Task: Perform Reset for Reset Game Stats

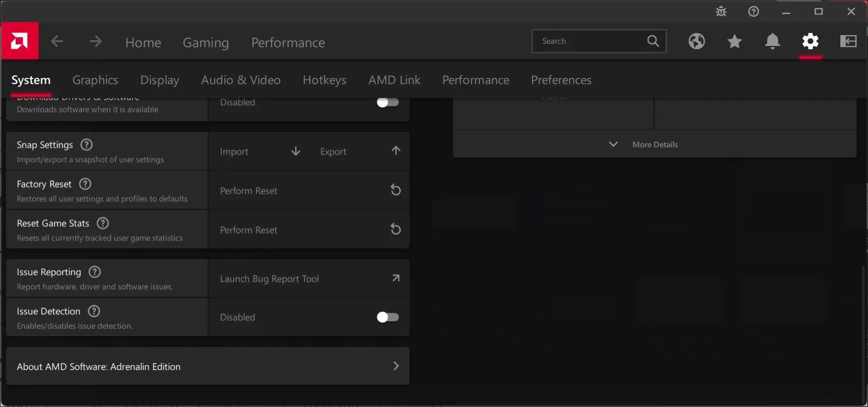Action: (309, 229)
